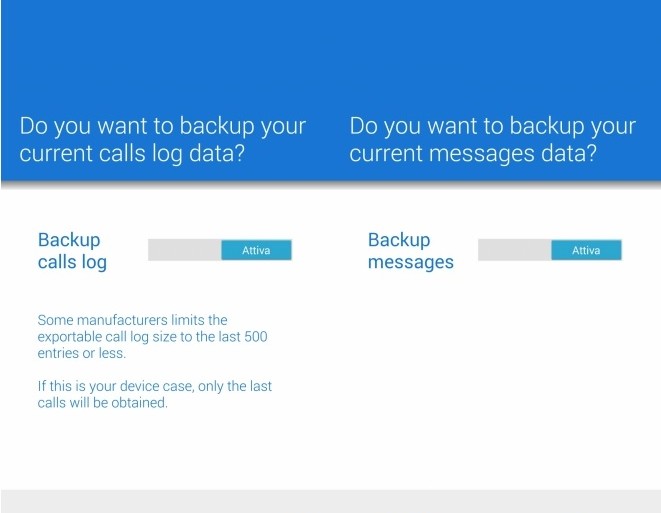Screen dimensions: 661x513
Task: Toggle the Backup messages switch
Action: [x=549, y=250]
